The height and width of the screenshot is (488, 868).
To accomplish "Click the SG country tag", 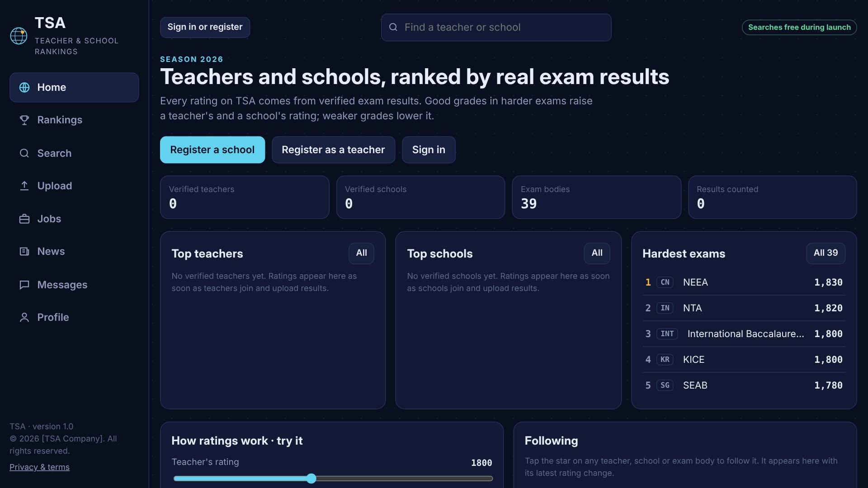I will click(x=665, y=385).
